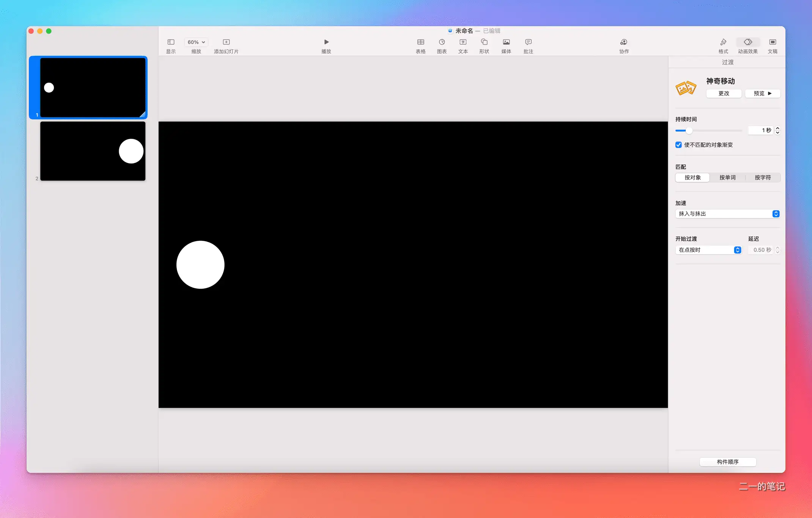The height and width of the screenshot is (518, 812).
Task: Click the 更改 transition button
Action: [x=724, y=93]
